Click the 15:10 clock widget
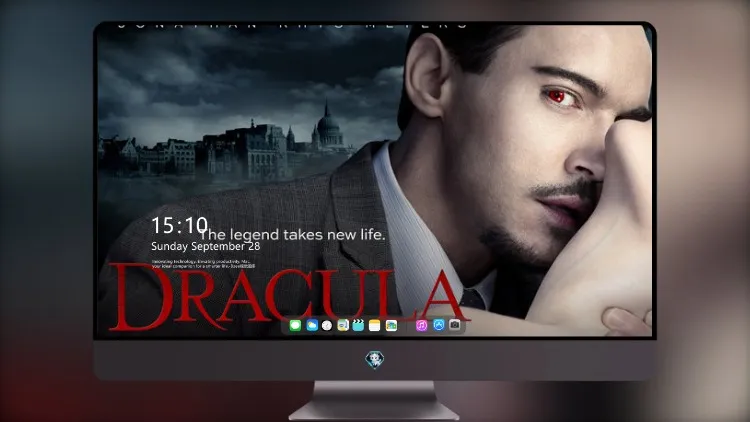The height and width of the screenshot is (422, 750). (x=180, y=225)
